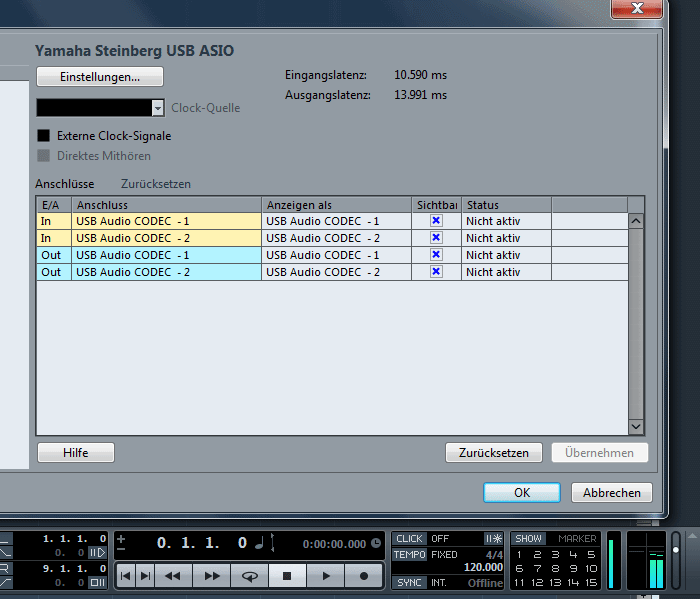This screenshot has width=700, height=599.
Task: Click the Status column header
Action: pos(507,205)
